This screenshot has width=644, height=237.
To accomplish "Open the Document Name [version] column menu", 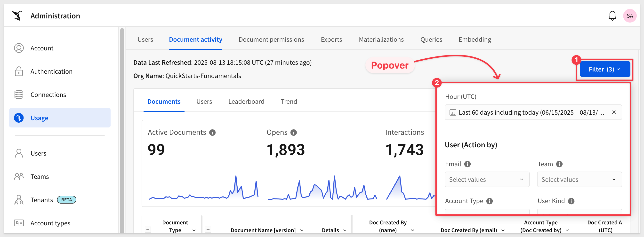I will [302, 230].
